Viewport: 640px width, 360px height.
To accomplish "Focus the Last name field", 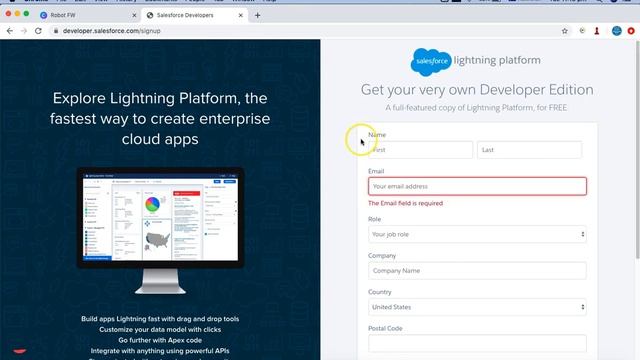I will 529,150.
